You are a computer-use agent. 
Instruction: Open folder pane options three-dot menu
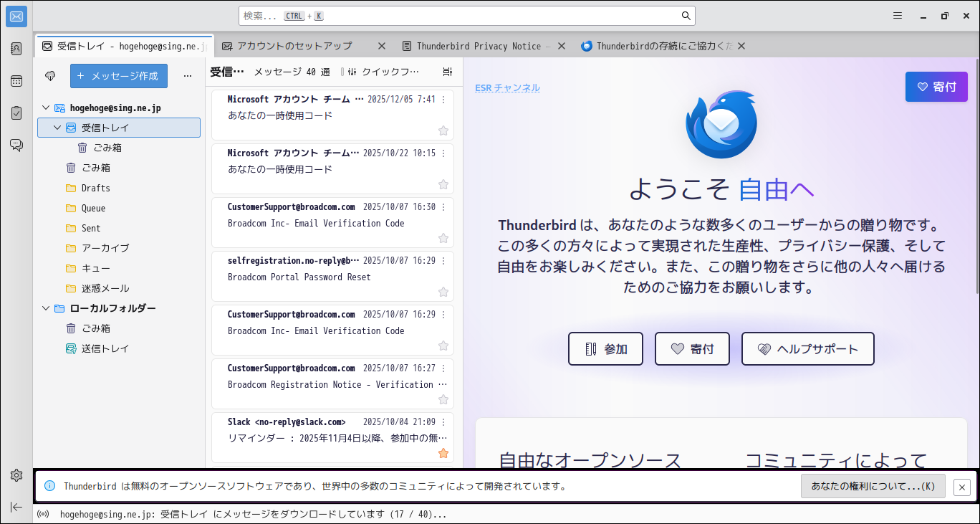tap(188, 76)
